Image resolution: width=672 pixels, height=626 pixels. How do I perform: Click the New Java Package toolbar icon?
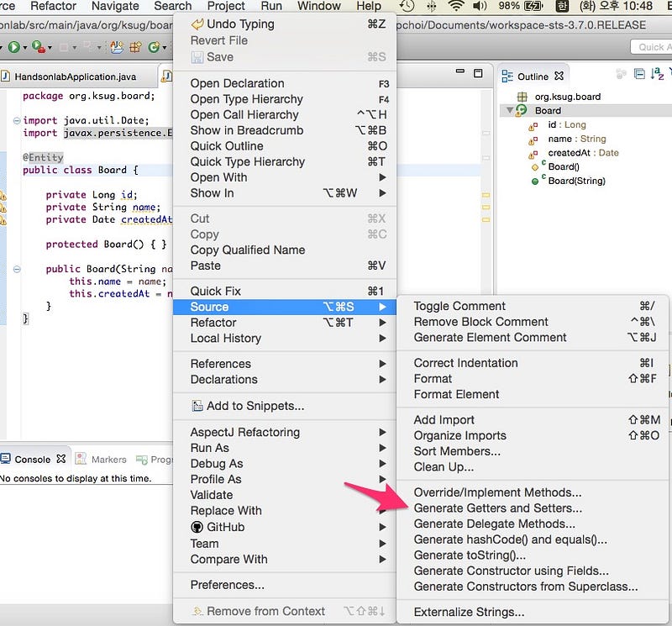pos(136,47)
